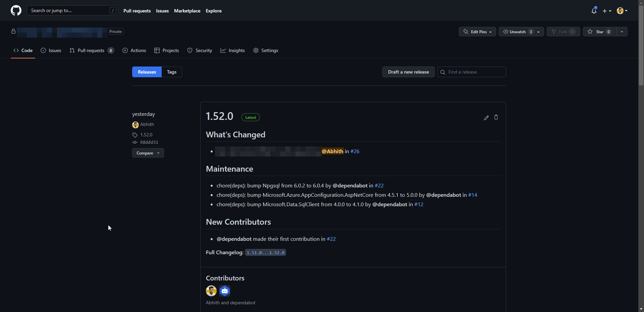
Task: Click the GitHub logo home icon
Action: 16,10
